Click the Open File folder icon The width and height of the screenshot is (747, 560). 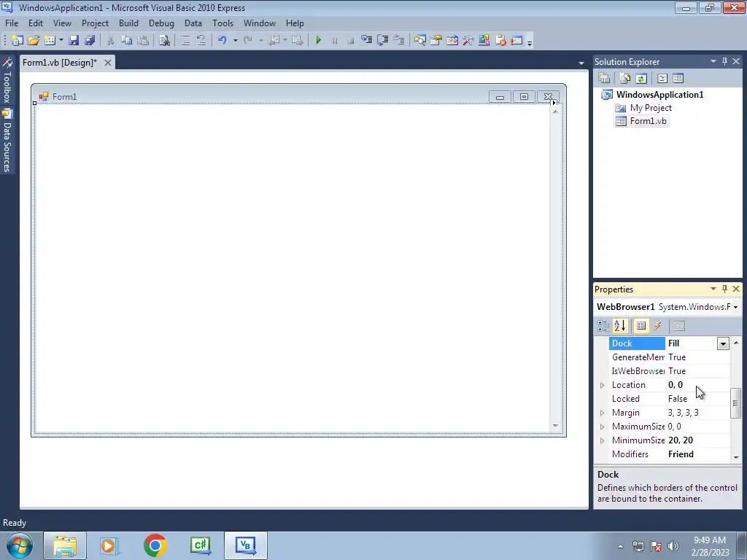click(x=34, y=41)
